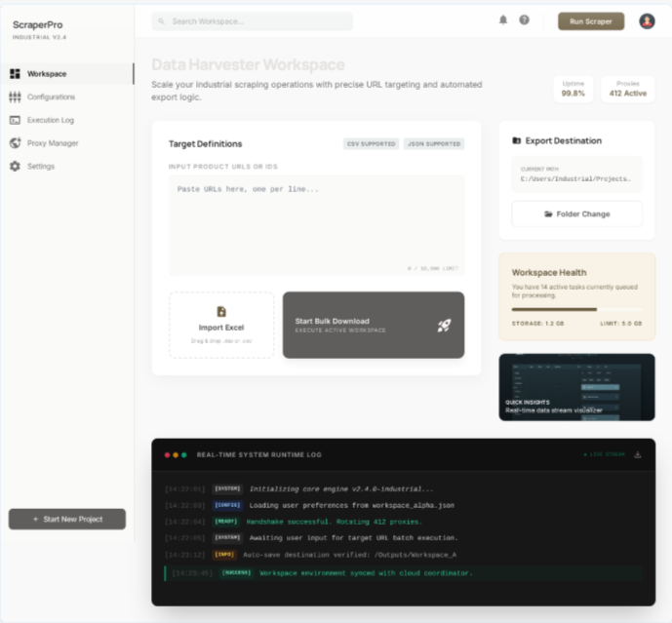672x623 pixels.
Task: Click Start Bulk Download button
Action: [x=374, y=326]
